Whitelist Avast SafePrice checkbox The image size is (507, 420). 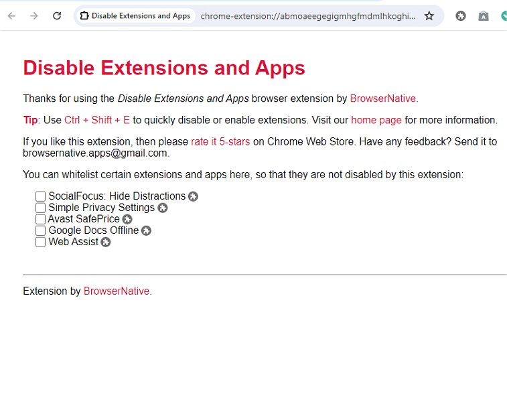(x=40, y=219)
